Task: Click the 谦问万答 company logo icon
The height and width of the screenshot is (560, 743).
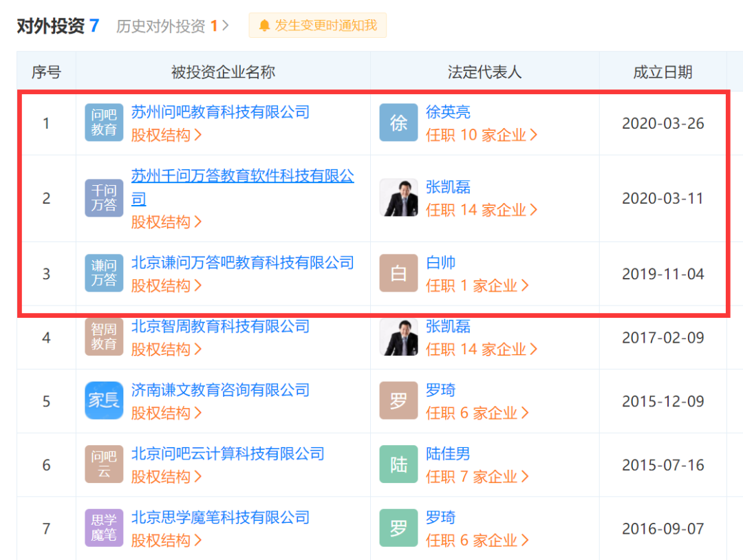Action: 104,273
